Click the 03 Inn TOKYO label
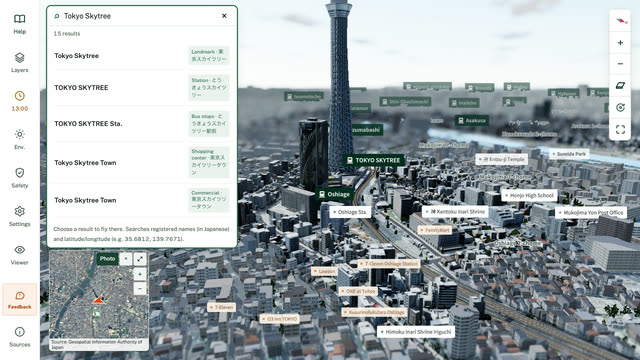This screenshot has width=640, height=360. (280, 319)
